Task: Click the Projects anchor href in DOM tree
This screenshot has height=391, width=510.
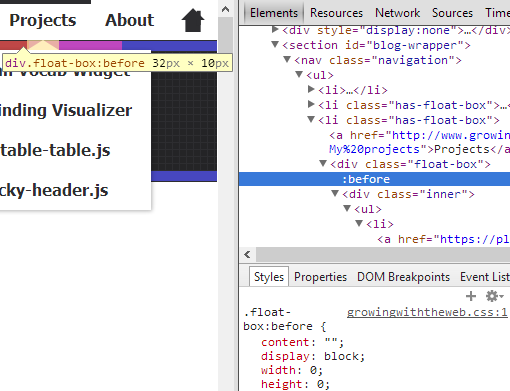Action: 419,142
